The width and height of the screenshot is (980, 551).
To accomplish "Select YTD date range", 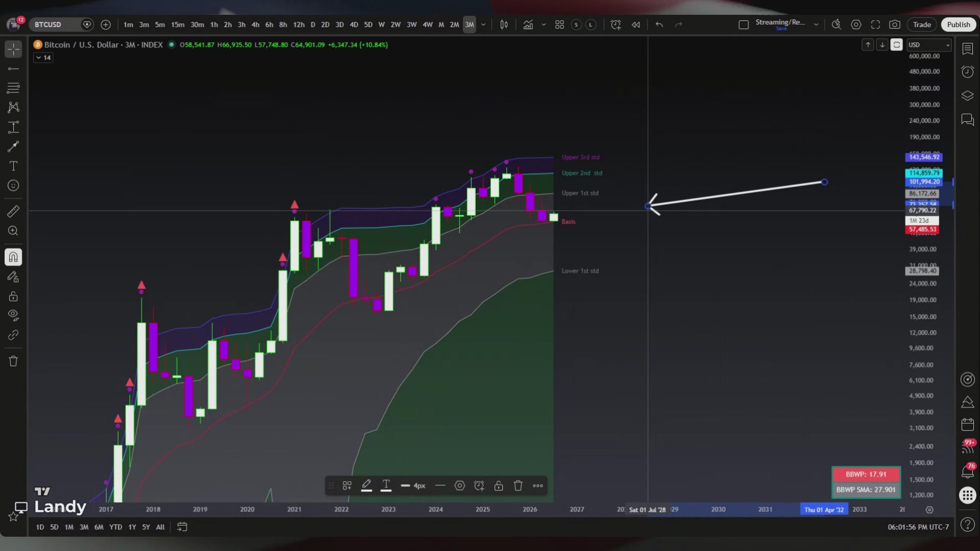I will [x=116, y=527].
